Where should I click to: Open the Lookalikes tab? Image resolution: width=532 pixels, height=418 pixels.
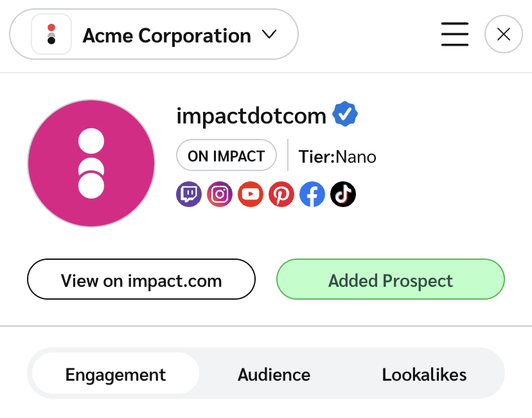424,375
